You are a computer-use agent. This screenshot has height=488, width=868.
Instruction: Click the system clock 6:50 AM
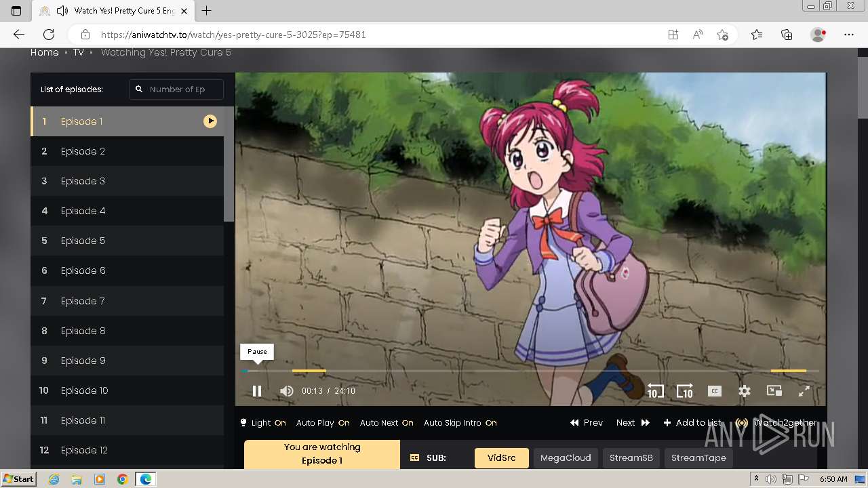(833, 479)
